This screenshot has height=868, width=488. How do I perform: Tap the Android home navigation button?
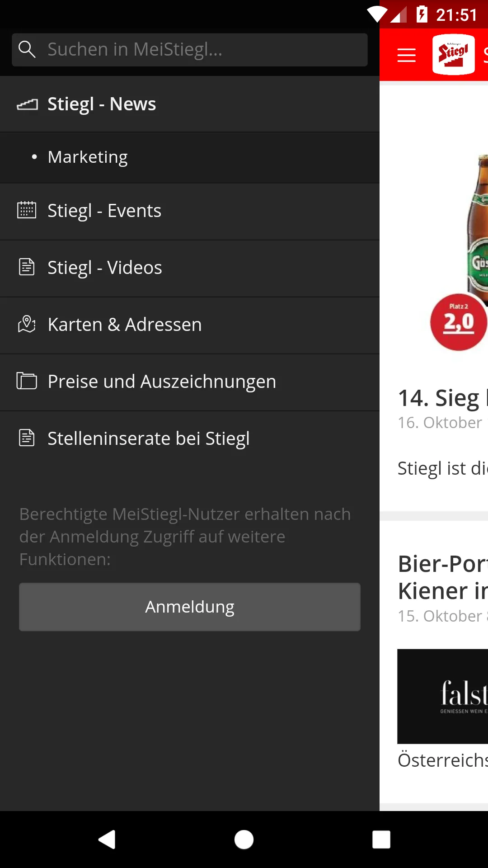click(244, 840)
